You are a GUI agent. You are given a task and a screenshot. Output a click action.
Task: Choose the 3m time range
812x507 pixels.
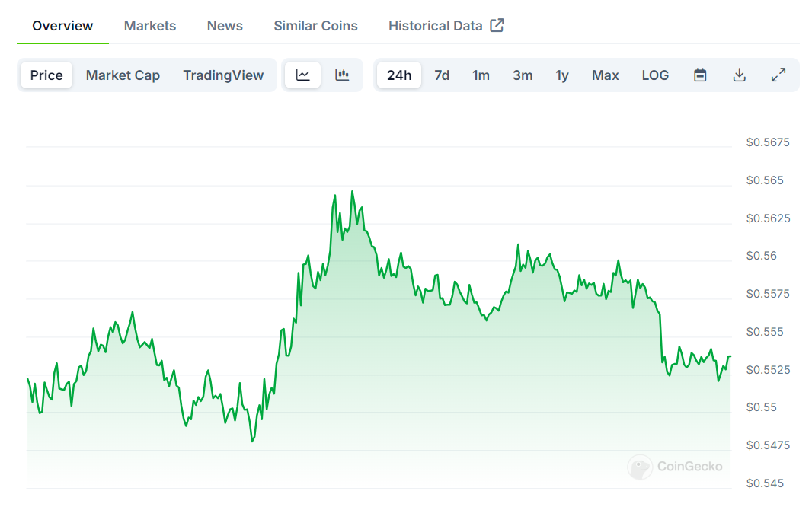pyautogui.click(x=523, y=75)
